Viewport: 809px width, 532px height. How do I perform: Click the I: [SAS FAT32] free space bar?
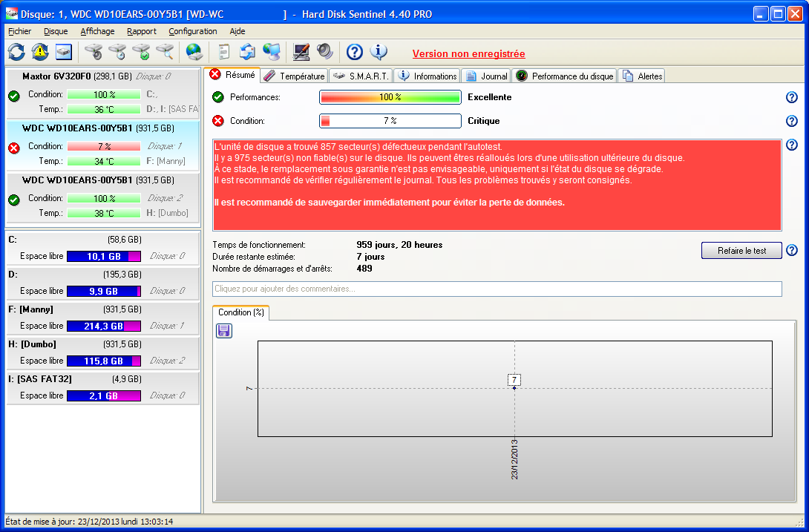coord(104,395)
